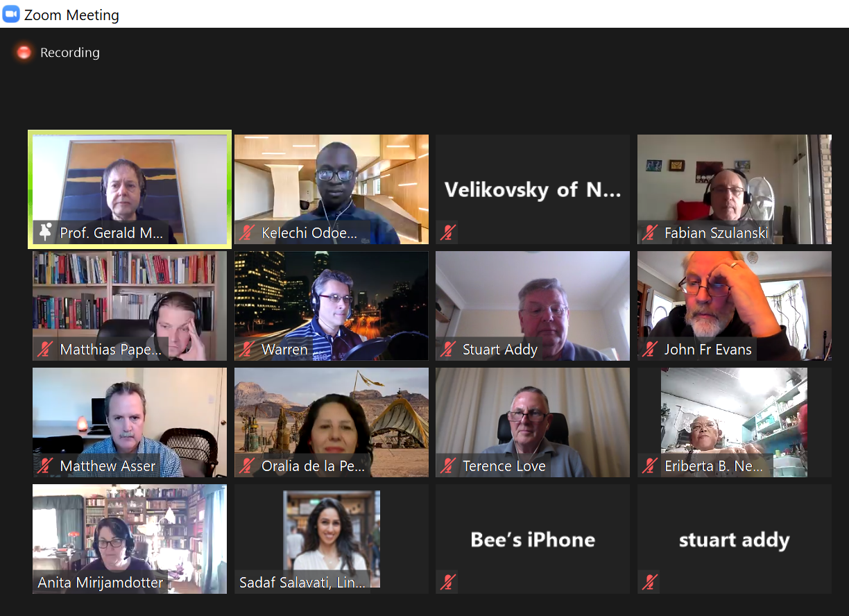Click the pin icon on Prof. Gerald tile
The height and width of the screenshot is (616, 849).
(45, 232)
